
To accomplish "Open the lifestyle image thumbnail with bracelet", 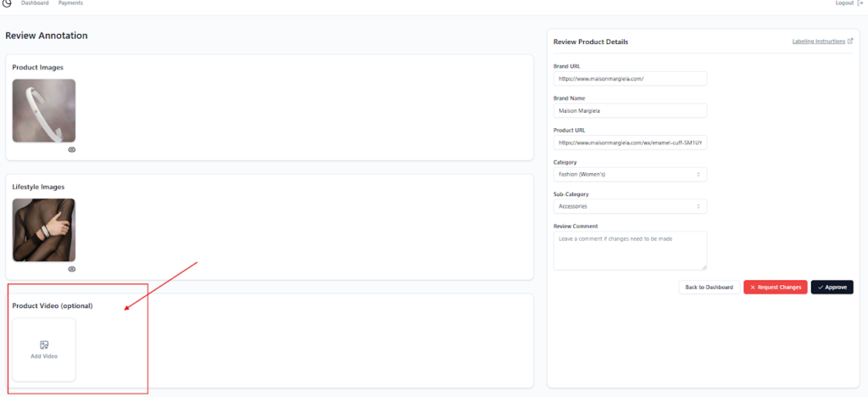I will point(44,230).
